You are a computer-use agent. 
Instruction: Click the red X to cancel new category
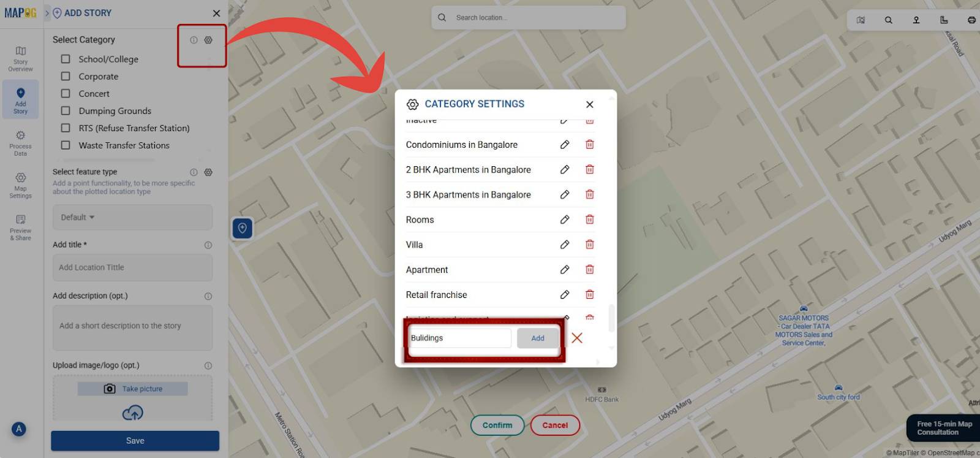(576, 338)
